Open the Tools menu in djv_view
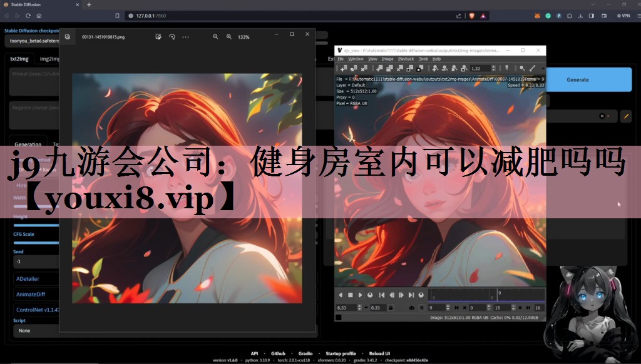The height and width of the screenshot is (364, 641). point(424,59)
